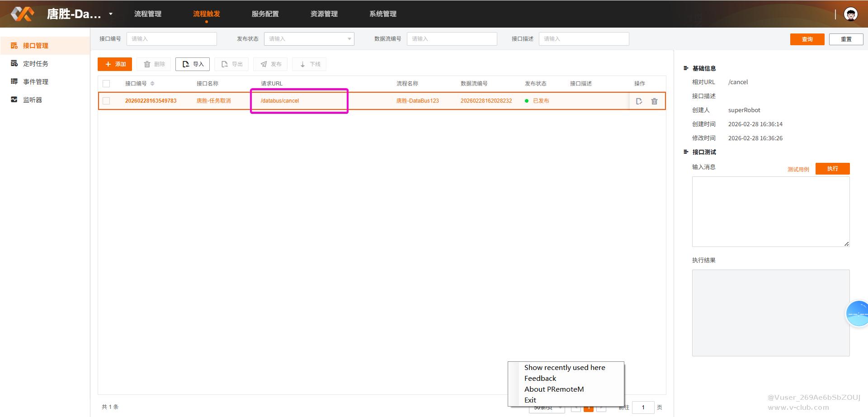The height and width of the screenshot is (417, 868).
Task: Sort by the 接口编号 column arrows
Action: (152, 84)
